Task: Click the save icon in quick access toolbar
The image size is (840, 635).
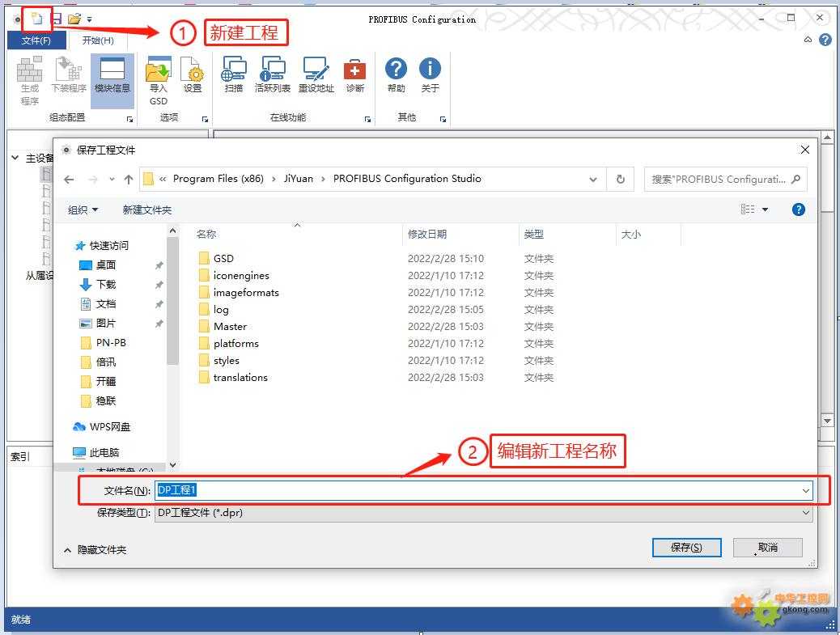Action: tap(57, 19)
